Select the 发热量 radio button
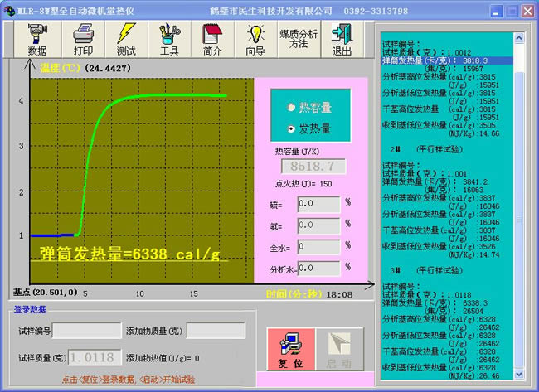Image resolution: width=539 pixels, height=392 pixels. [x=290, y=128]
